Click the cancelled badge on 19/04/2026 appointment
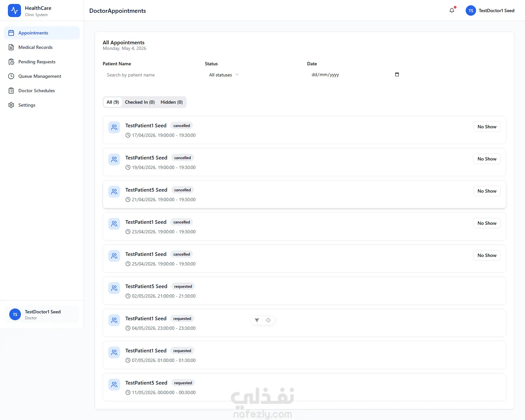This screenshot has height=420, width=525. coord(182,158)
